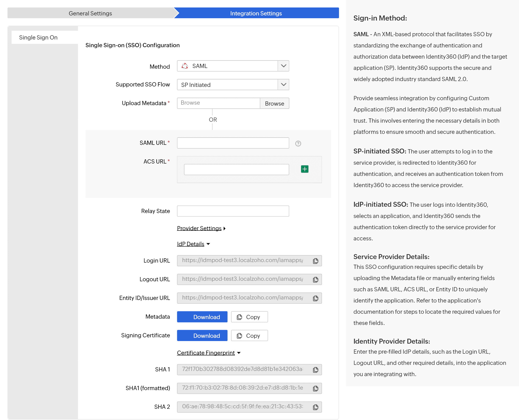Click the 'IdP-initiated SSO:' help text

pos(381,204)
